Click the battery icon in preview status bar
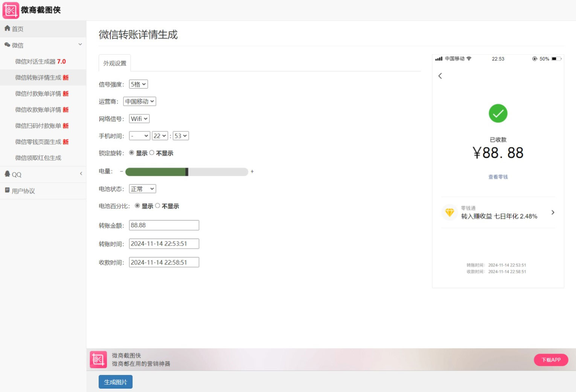This screenshot has height=392, width=576. 557,59
